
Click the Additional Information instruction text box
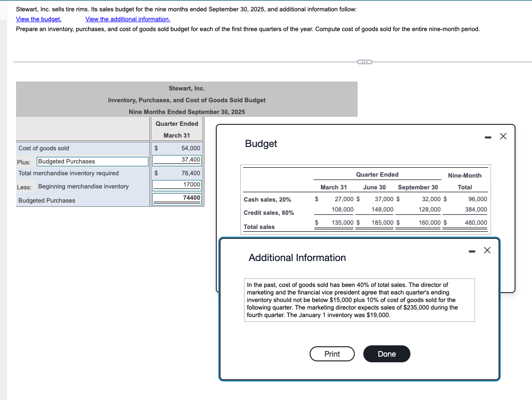coord(360,300)
